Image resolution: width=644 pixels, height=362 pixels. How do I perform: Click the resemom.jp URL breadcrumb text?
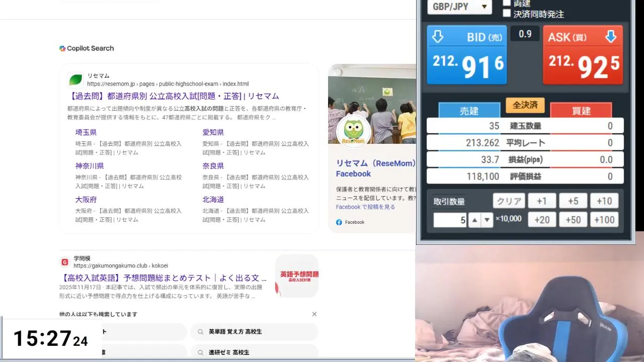168,84
